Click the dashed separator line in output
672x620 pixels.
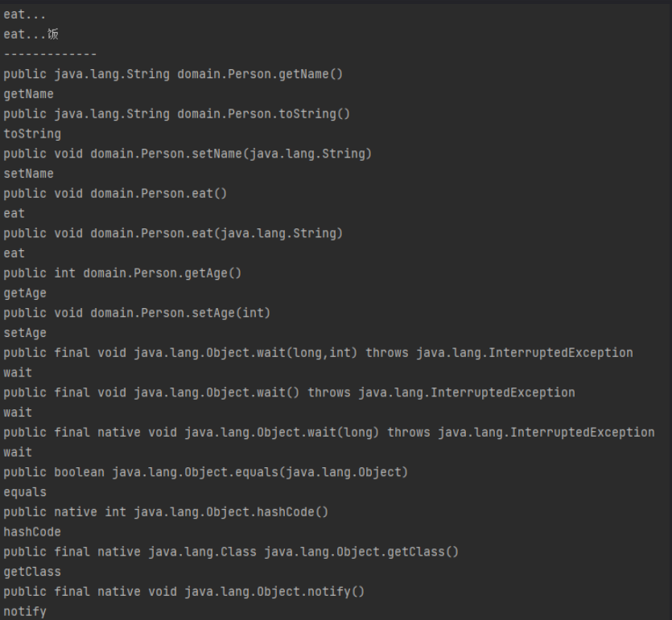click(50, 54)
